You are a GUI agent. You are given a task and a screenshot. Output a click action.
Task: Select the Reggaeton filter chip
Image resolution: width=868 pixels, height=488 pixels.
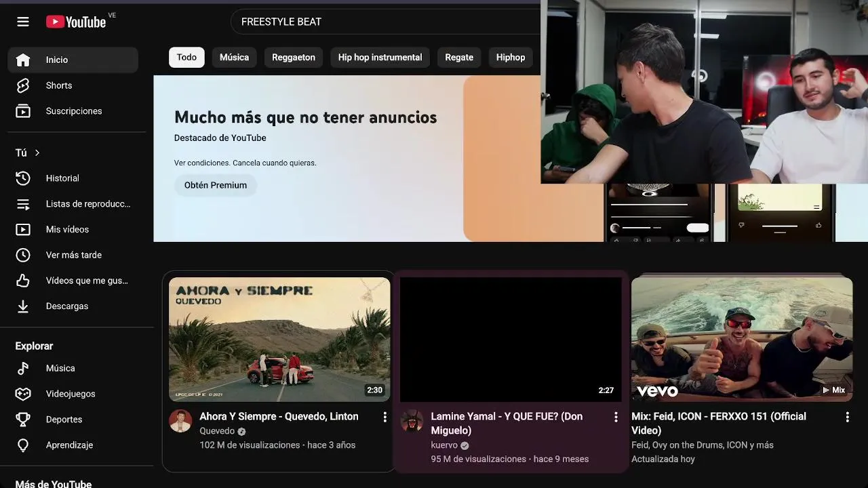point(294,58)
